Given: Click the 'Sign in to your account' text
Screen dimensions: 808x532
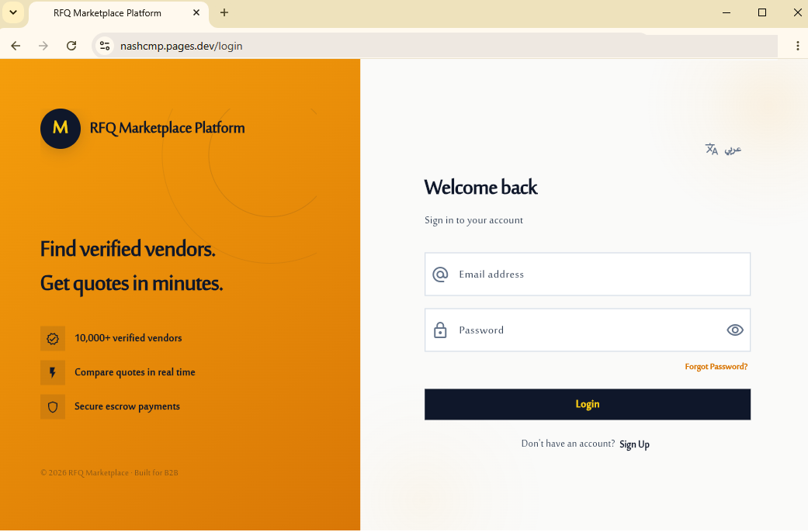Looking at the screenshot, I should tap(473, 220).
